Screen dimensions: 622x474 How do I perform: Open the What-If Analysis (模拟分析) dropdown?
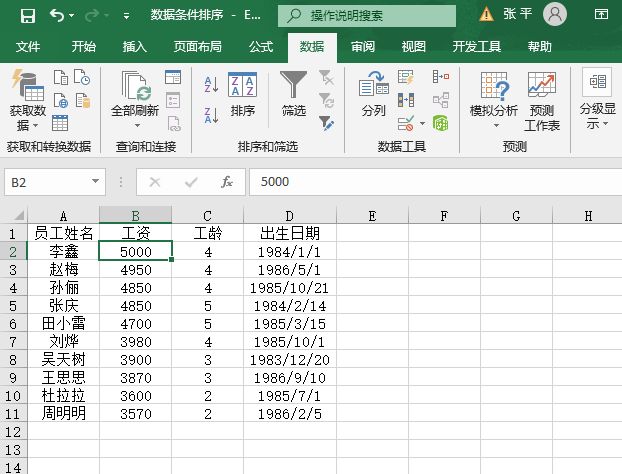(x=494, y=124)
